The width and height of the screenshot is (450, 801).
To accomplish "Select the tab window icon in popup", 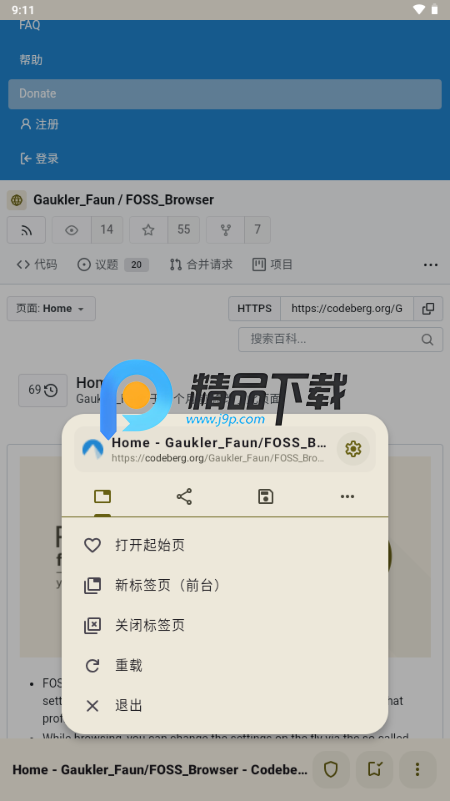I will point(103,497).
